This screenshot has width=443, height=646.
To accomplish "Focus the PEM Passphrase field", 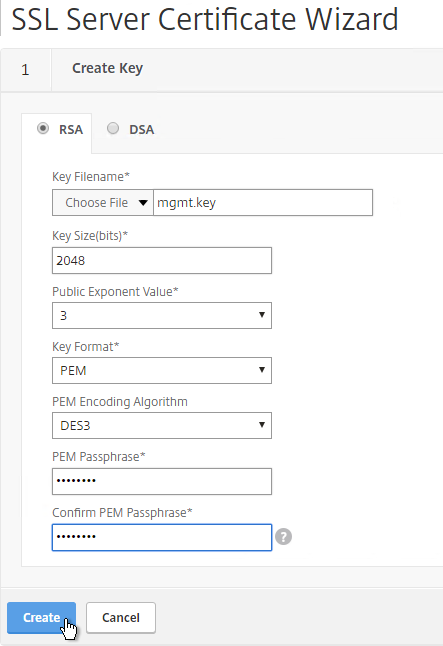I will click(162, 481).
